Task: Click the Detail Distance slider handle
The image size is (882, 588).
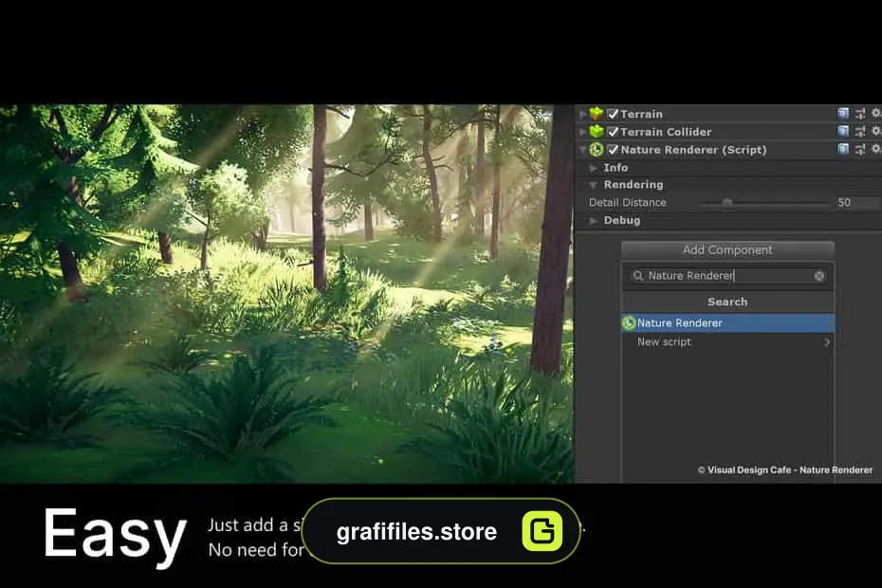Action: click(726, 202)
